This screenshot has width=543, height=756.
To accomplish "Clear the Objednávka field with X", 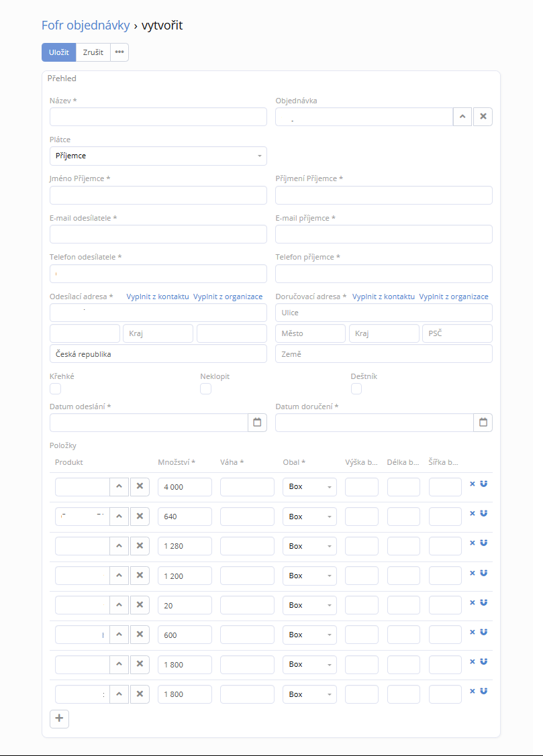I will click(483, 117).
